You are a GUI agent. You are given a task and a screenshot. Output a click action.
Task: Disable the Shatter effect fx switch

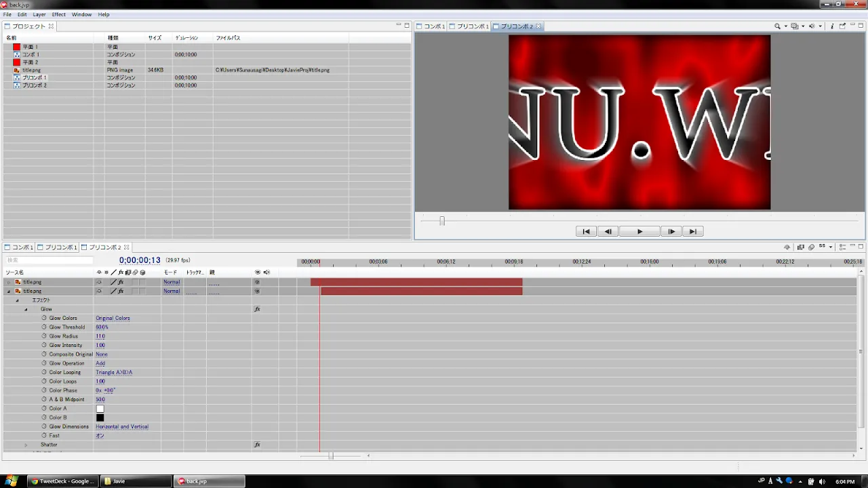257,445
